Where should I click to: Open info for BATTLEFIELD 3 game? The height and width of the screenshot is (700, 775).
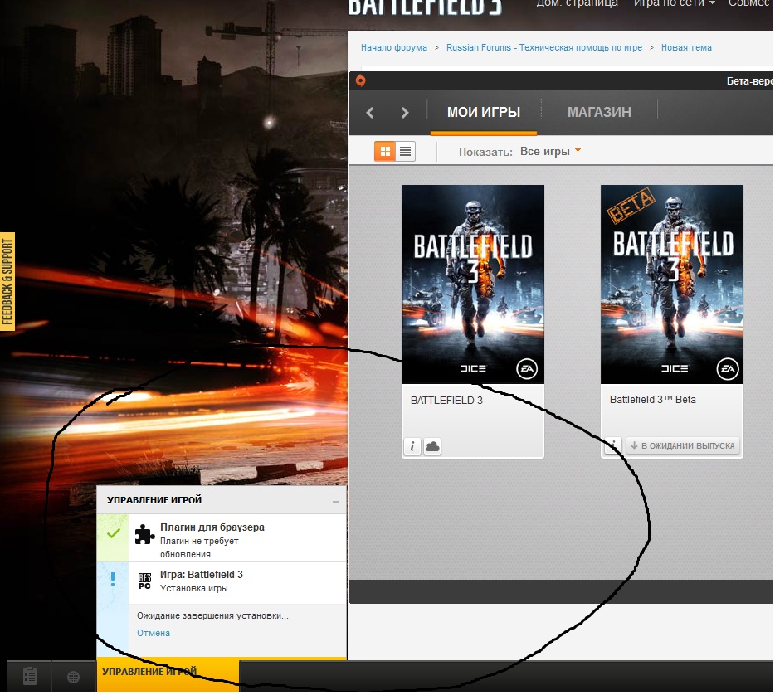pyautogui.click(x=412, y=446)
